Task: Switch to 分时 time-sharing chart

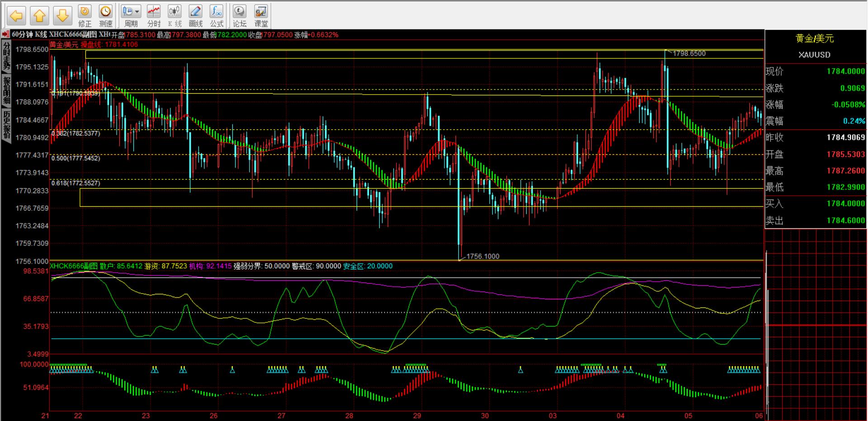Action: coord(154,16)
